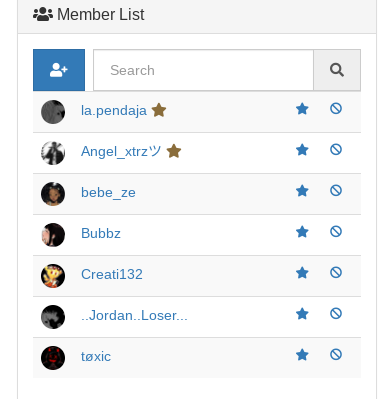The height and width of the screenshot is (399, 378).
Task: Click the add member button
Action: click(x=59, y=70)
